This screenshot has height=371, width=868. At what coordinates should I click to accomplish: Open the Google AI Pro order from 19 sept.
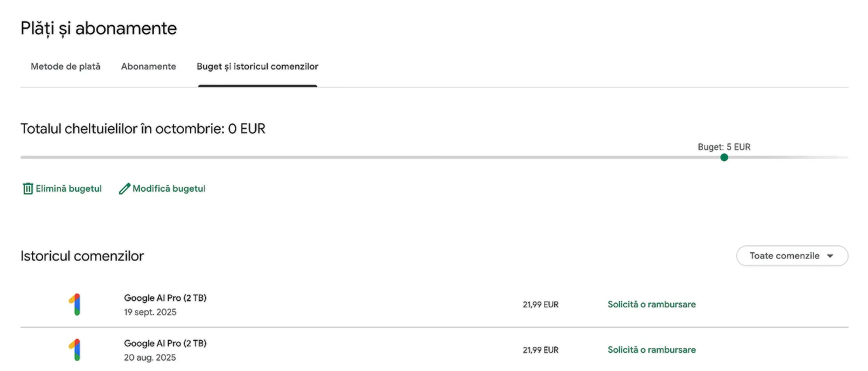coord(165,298)
